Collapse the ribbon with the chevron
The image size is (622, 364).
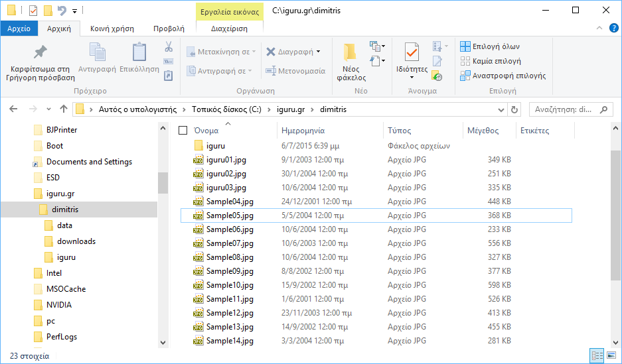click(x=599, y=29)
